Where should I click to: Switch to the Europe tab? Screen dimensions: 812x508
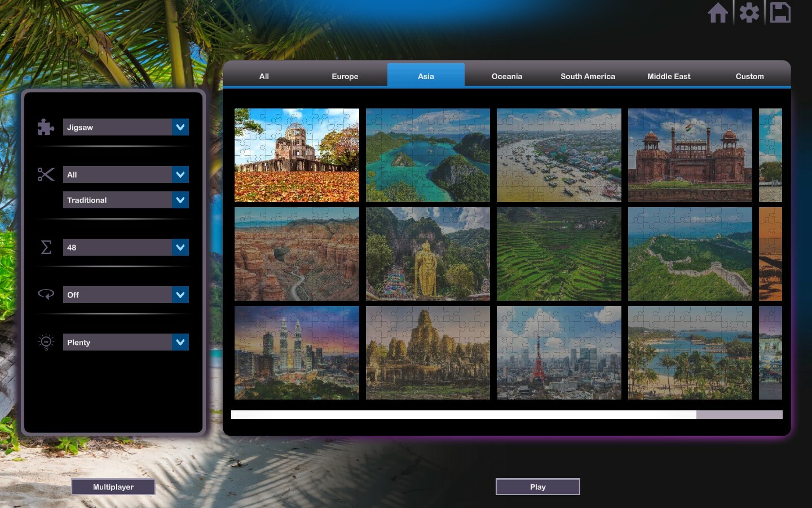pyautogui.click(x=345, y=76)
